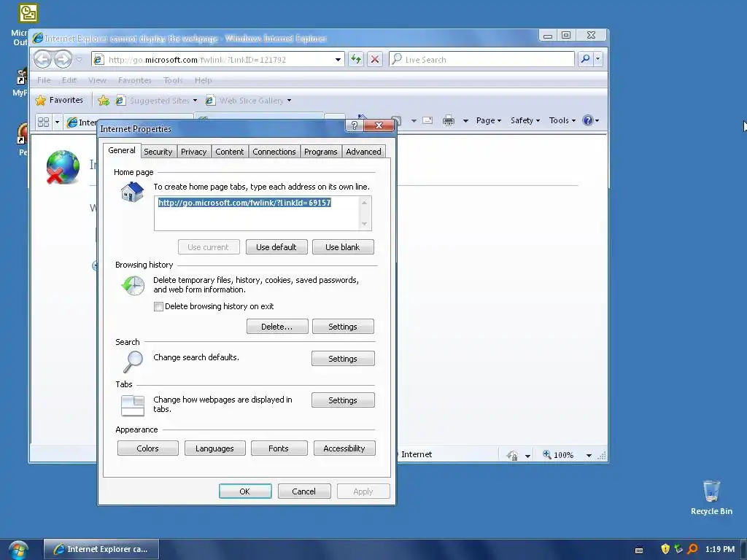This screenshot has width=747, height=560.
Task: Open the search provider dropdown arrow
Action: pos(598,59)
